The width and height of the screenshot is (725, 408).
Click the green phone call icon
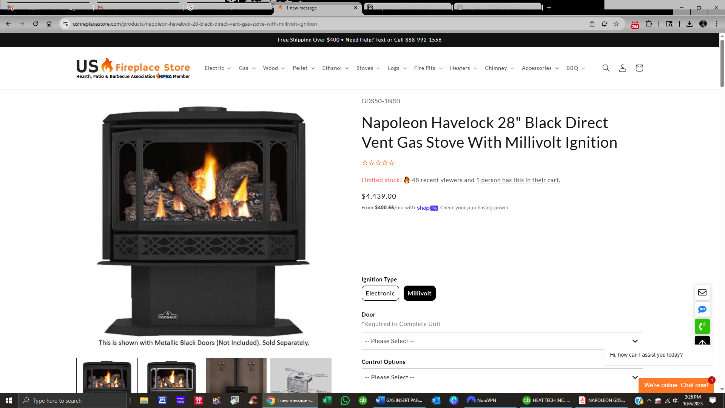702,327
